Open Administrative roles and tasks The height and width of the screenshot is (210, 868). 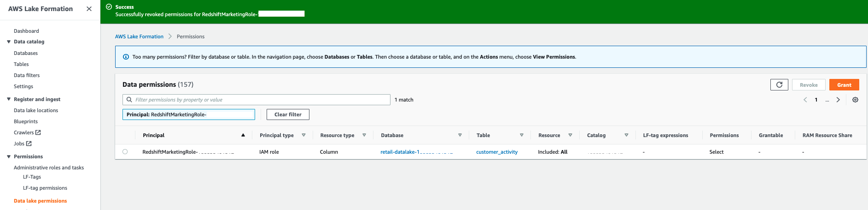49,168
